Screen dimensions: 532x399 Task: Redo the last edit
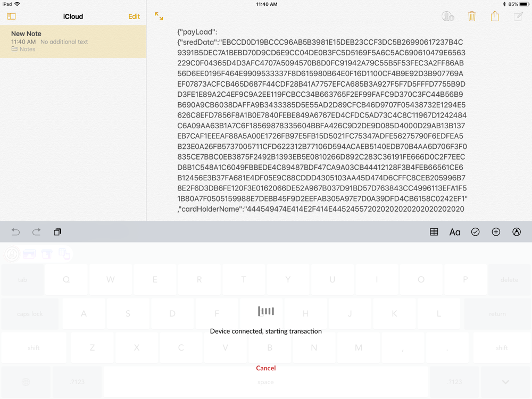pos(36,232)
